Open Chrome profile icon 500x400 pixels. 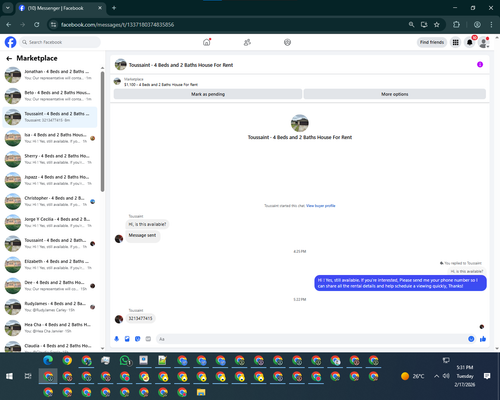[x=477, y=25]
